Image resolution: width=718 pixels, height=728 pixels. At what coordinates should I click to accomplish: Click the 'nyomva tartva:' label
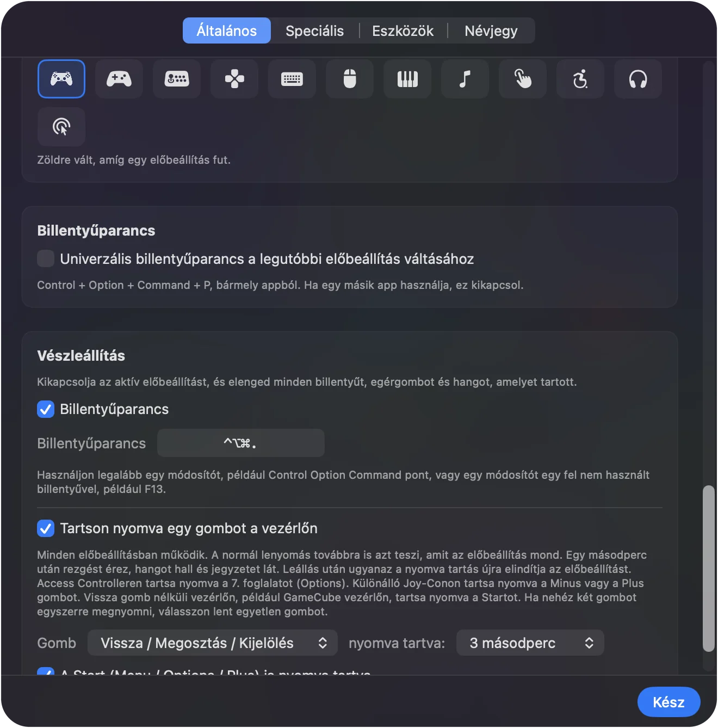point(397,643)
